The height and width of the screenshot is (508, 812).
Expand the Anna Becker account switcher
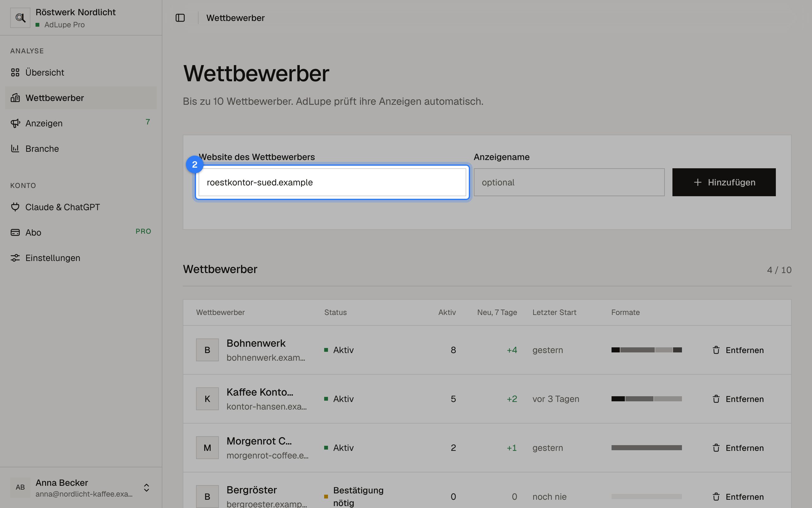tap(146, 487)
